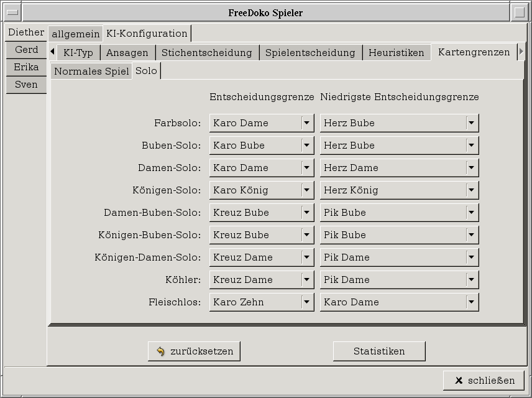532x398 pixels.
Task: Open the window menu in title bar
Action: click(12, 12)
